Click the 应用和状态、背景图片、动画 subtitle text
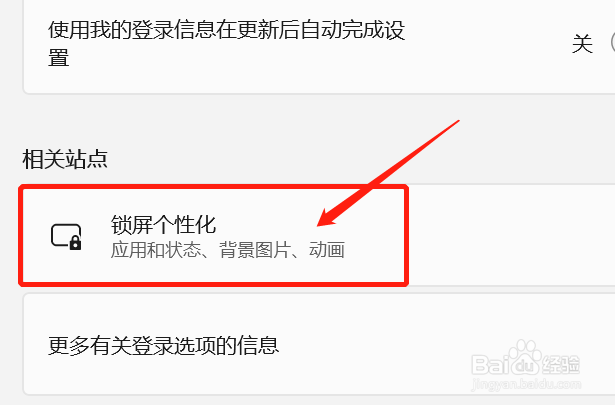Viewport: 615px width, 405px height. point(227,250)
